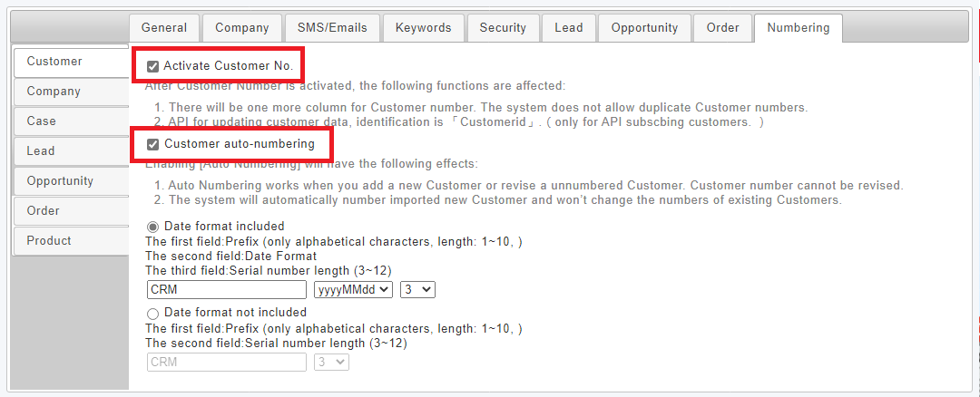Disable Customer auto-numbering checkbox
Viewport: 980px width, 397px height.
coord(153,144)
